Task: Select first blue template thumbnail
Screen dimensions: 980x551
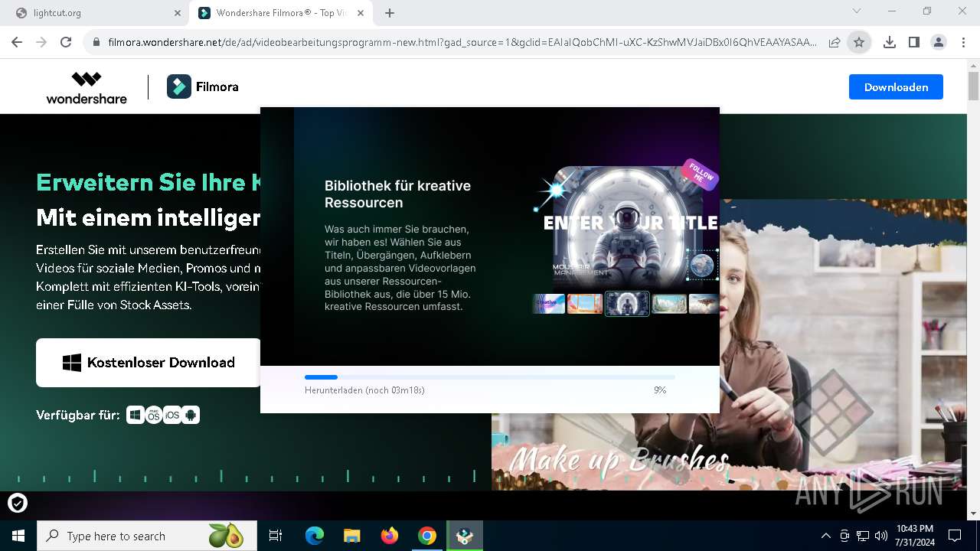Action: (549, 304)
